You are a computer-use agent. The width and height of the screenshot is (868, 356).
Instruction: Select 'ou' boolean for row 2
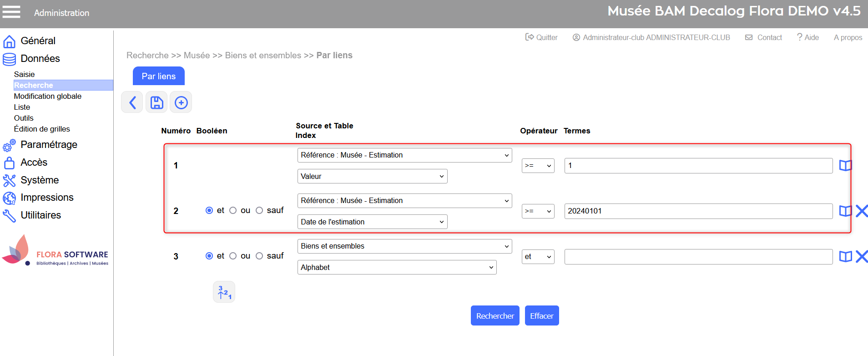233,210
